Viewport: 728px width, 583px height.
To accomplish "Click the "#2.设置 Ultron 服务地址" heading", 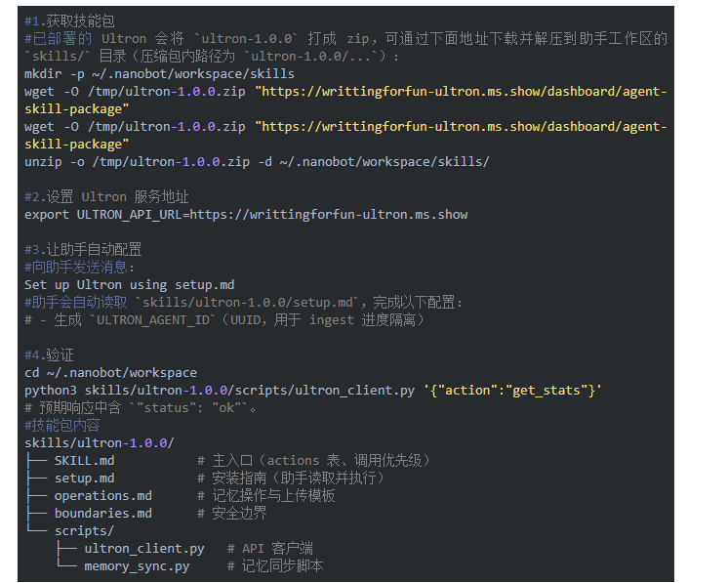I will 106,196.
